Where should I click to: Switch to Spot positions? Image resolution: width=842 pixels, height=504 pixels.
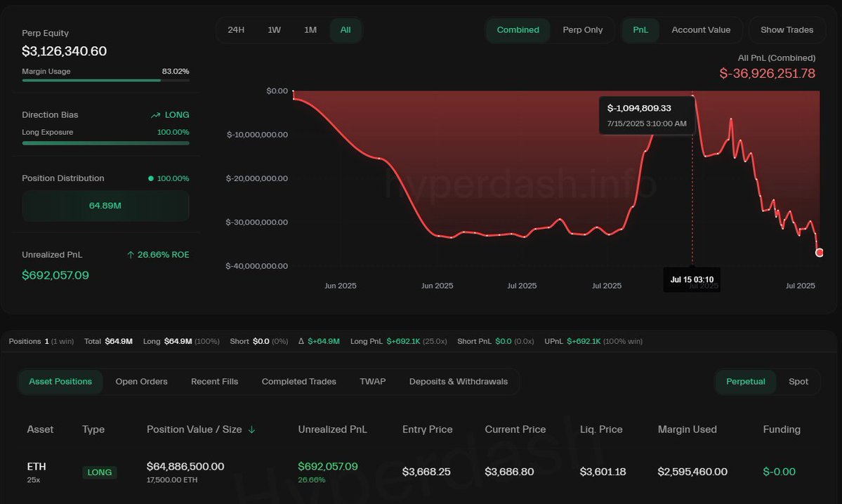[798, 382]
